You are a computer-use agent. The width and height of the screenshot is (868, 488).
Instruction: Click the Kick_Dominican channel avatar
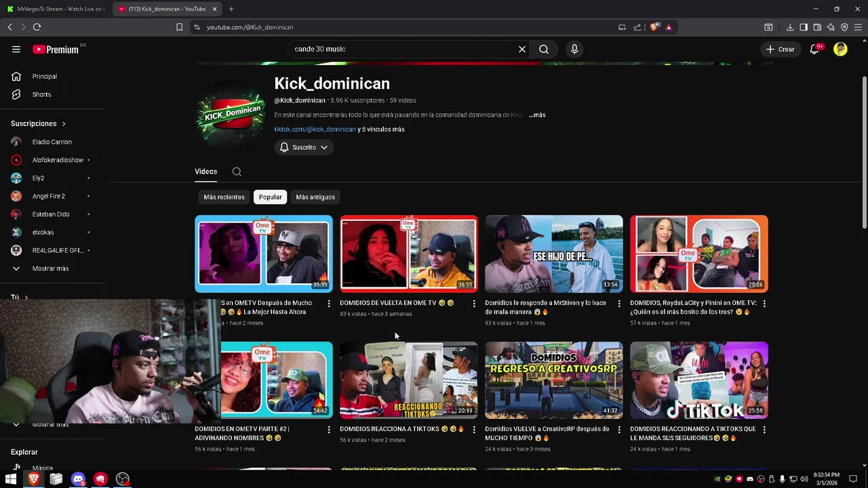pos(231,113)
